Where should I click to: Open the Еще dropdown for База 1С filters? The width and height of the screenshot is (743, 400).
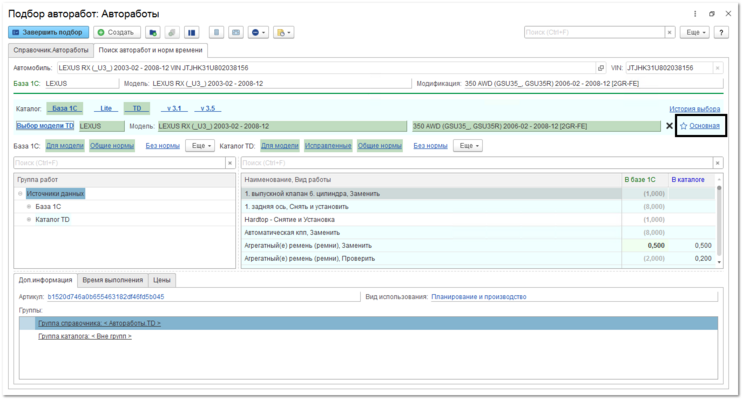[200, 145]
